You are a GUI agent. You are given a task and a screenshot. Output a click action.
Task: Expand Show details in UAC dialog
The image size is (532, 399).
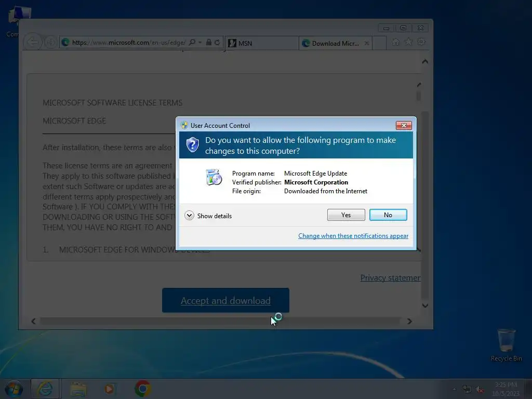coord(208,216)
